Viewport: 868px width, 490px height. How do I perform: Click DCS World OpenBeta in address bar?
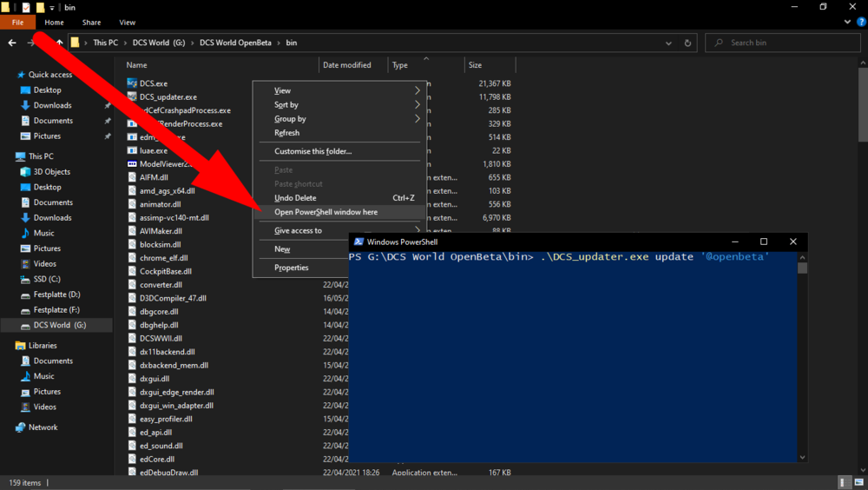(x=235, y=43)
